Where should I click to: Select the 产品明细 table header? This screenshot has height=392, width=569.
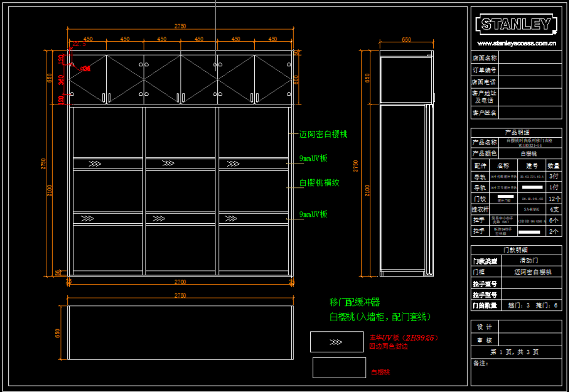point(516,132)
